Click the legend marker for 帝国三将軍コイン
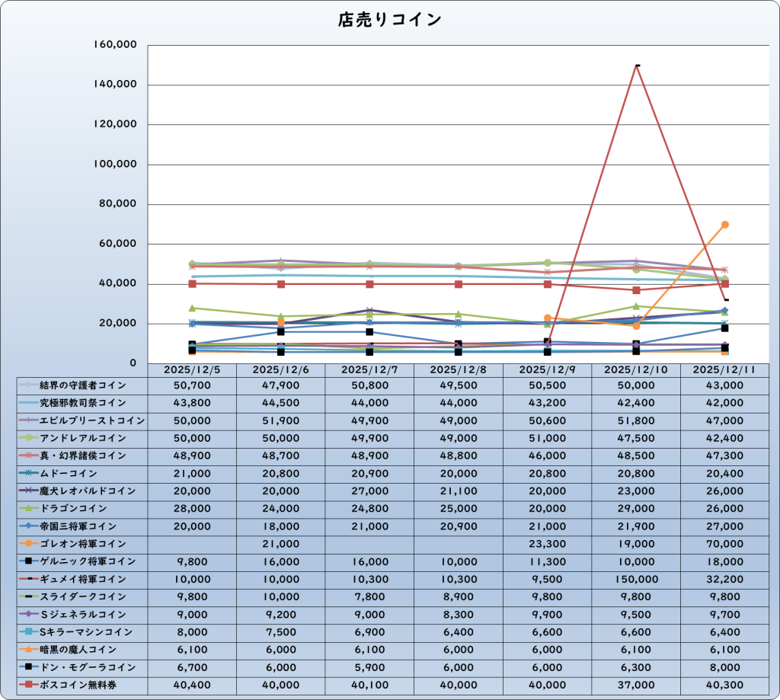780x700 pixels. point(28,526)
